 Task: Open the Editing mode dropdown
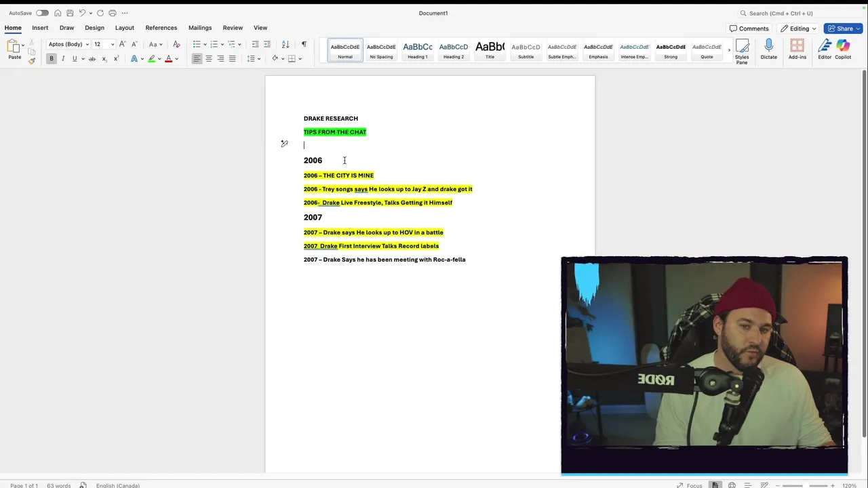(798, 28)
